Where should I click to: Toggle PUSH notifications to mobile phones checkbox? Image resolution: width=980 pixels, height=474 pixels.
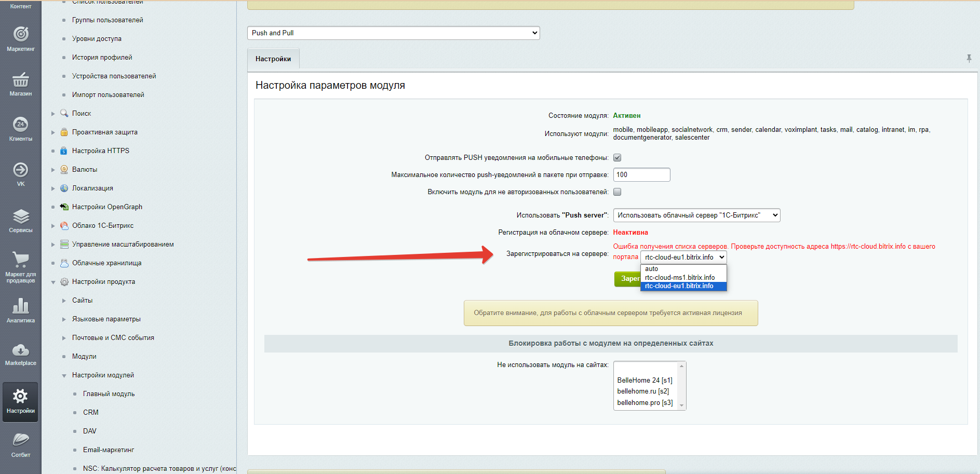[617, 157]
